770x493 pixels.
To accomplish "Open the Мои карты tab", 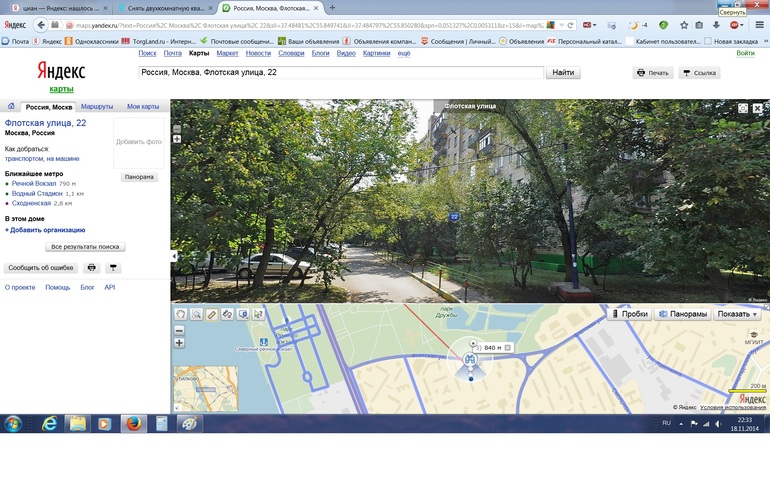I will (x=143, y=106).
